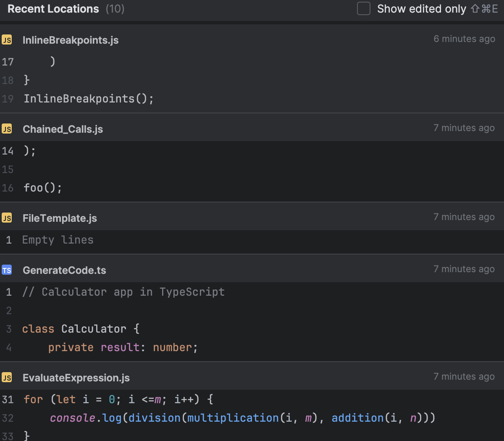Jump to the foo() call on line 16

(43, 187)
